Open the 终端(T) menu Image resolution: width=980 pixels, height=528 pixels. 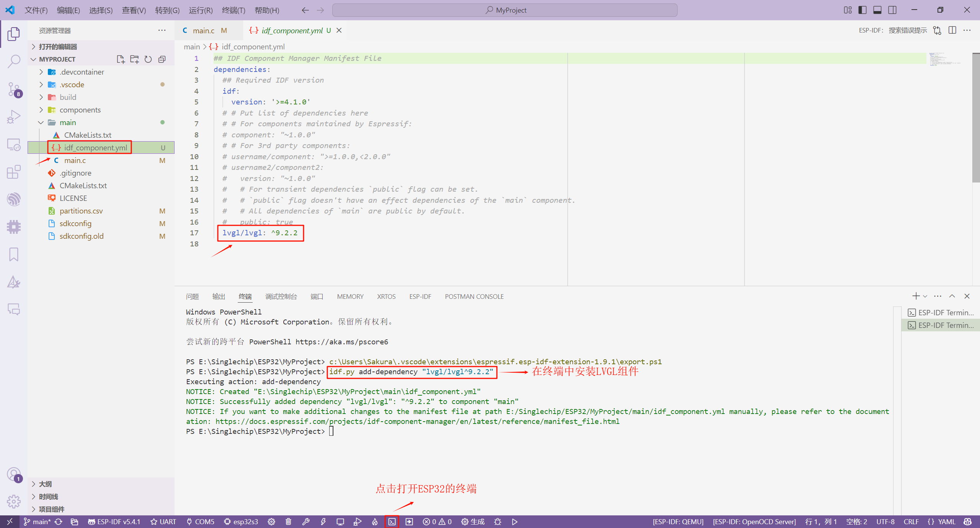tap(233, 10)
